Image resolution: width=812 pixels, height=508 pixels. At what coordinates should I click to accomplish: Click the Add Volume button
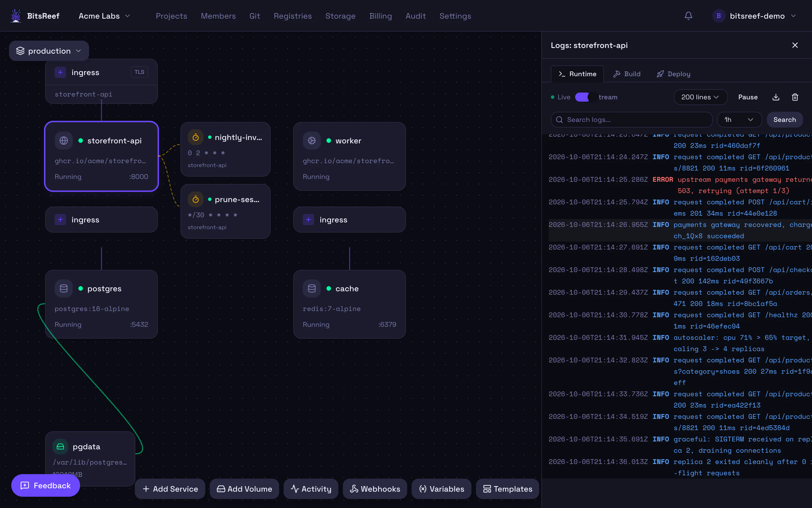pyautogui.click(x=244, y=489)
